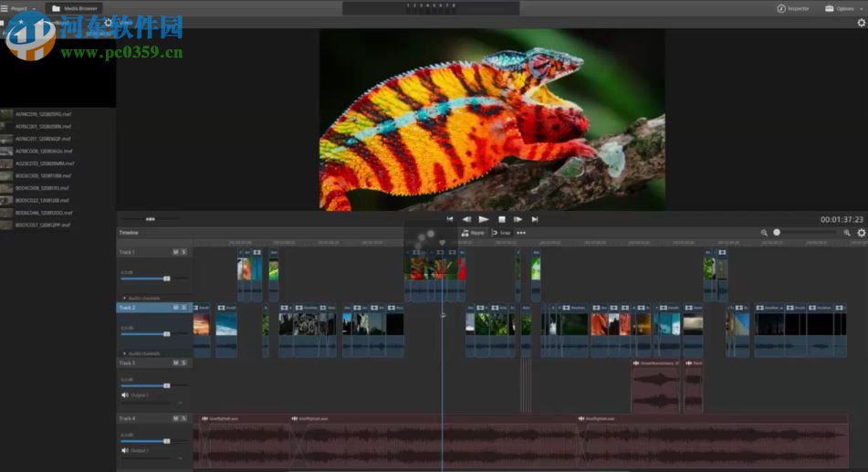Select large waveform clip on Track 3
868x472 pixels.
click(x=656, y=385)
